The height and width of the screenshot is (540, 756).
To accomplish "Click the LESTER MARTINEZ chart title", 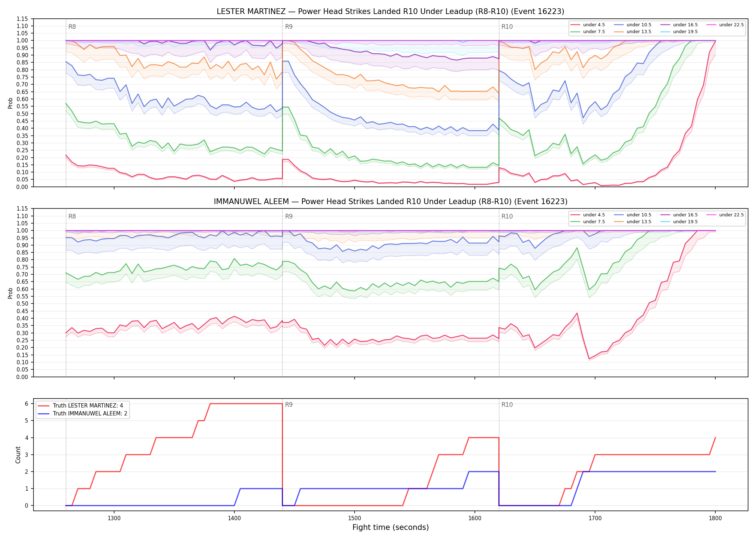I will point(390,12).
